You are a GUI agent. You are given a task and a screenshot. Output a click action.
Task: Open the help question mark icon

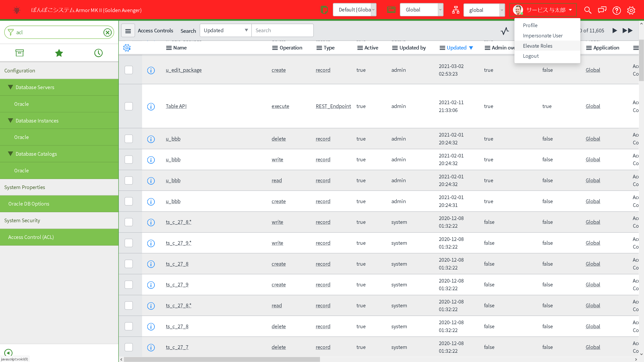click(616, 10)
